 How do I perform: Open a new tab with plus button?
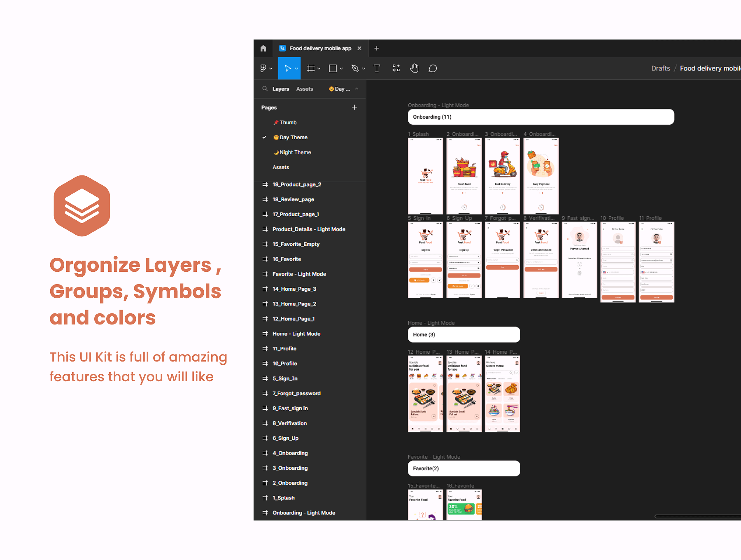(376, 48)
